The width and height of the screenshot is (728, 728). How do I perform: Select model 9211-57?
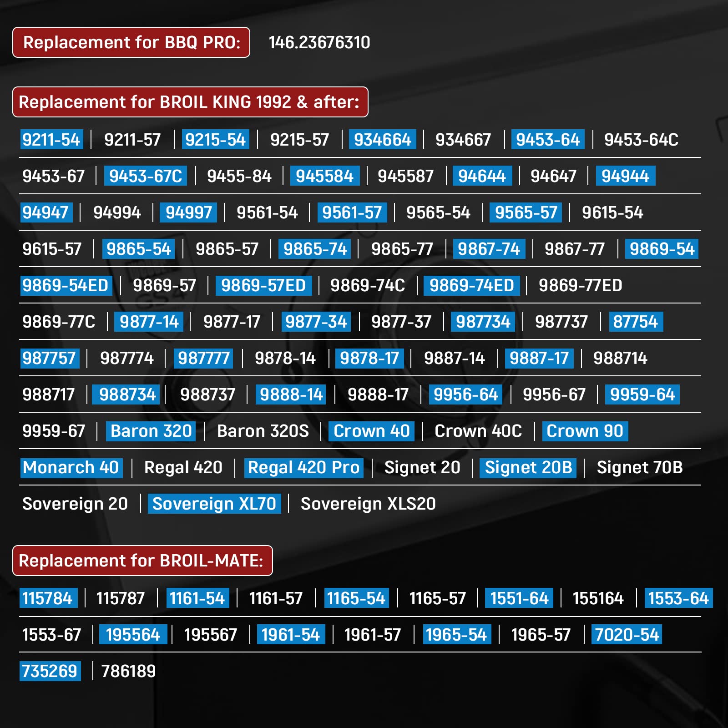tap(132, 140)
